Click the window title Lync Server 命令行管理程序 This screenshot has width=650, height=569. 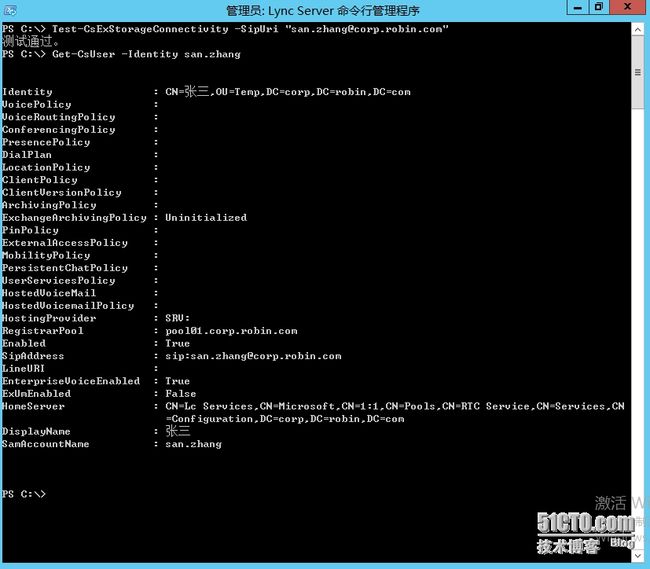pos(323,10)
